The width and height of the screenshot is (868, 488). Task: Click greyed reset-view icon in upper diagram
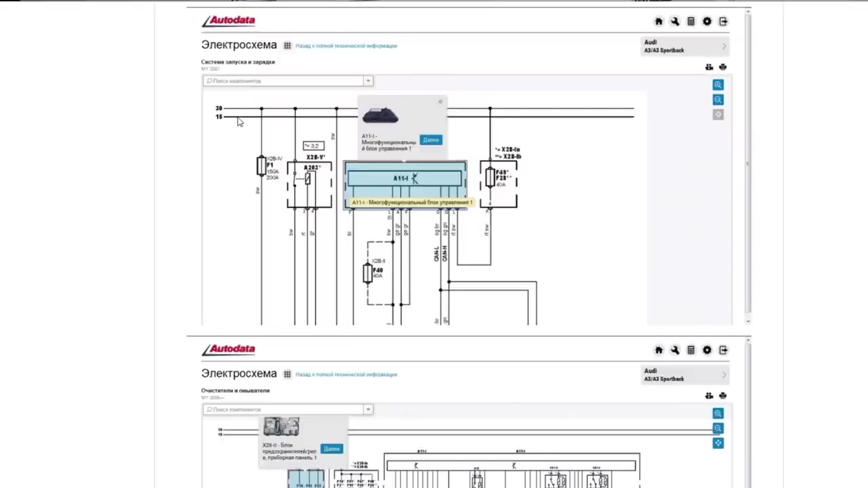click(718, 115)
